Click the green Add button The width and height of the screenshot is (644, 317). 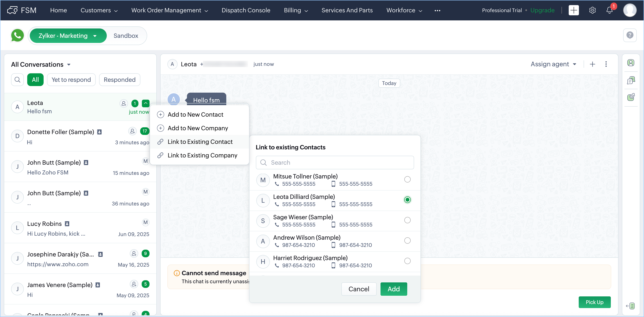pos(393,289)
